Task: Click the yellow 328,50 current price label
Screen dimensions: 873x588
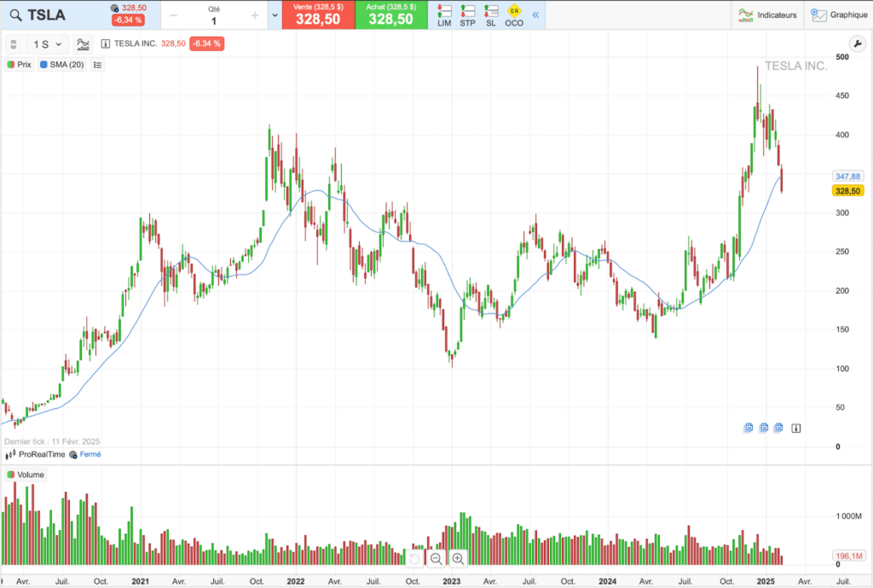Action: pyautogui.click(x=847, y=191)
